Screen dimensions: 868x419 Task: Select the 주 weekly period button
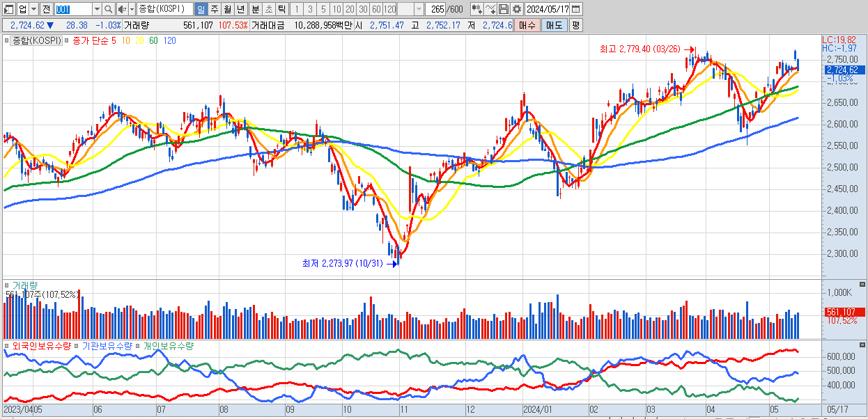click(214, 9)
